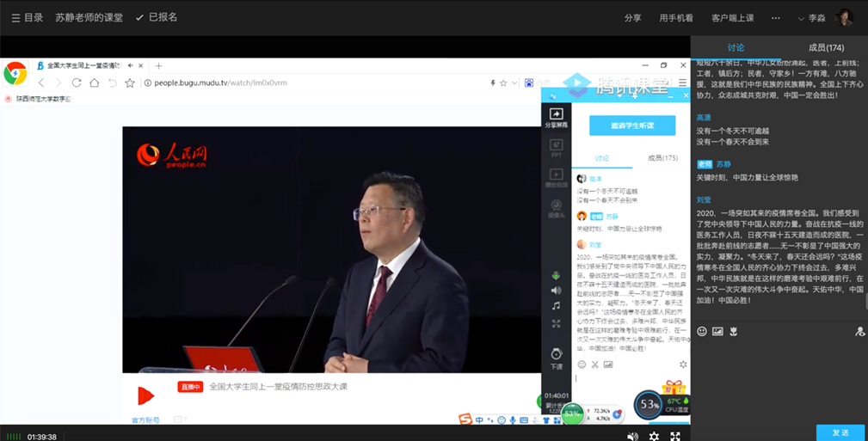Toggle the speaker icon in teaching sidebar

(556, 291)
